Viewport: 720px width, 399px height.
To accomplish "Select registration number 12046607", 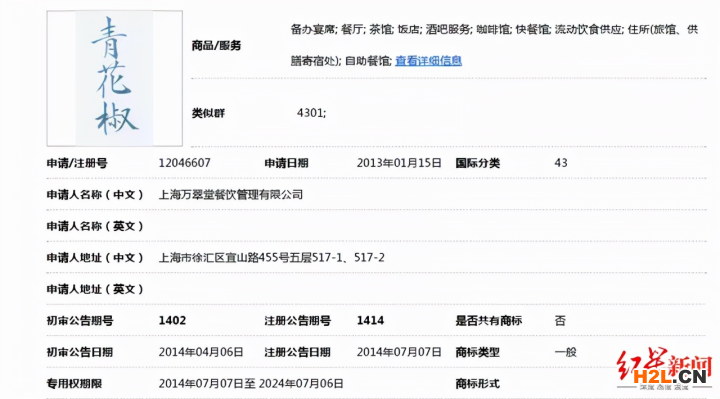I will [185, 163].
